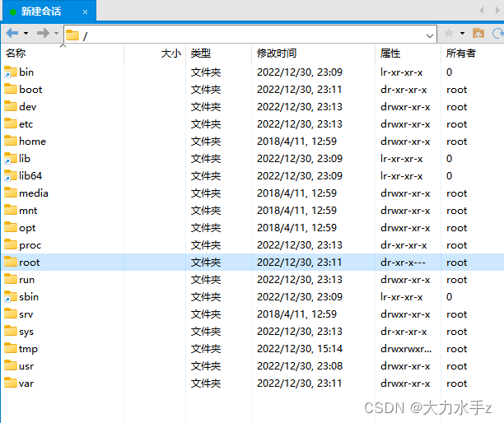Click owner 'root' in var row
The height and width of the screenshot is (423, 504).
[457, 383]
